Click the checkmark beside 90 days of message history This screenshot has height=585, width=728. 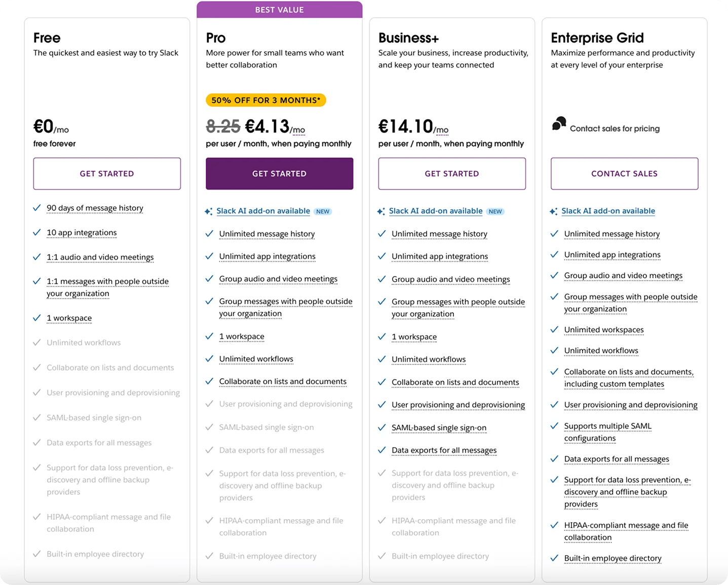(x=37, y=208)
